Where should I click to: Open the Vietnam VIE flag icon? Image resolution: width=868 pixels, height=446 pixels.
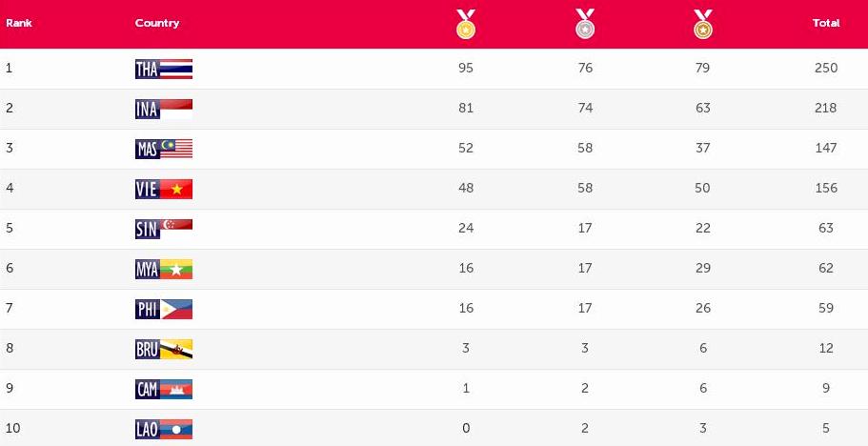pos(164,189)
